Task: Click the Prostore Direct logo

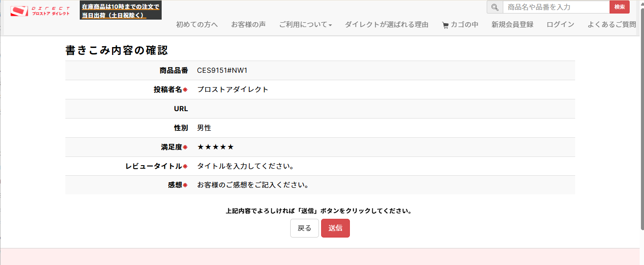Action: (x=40, y=11)
